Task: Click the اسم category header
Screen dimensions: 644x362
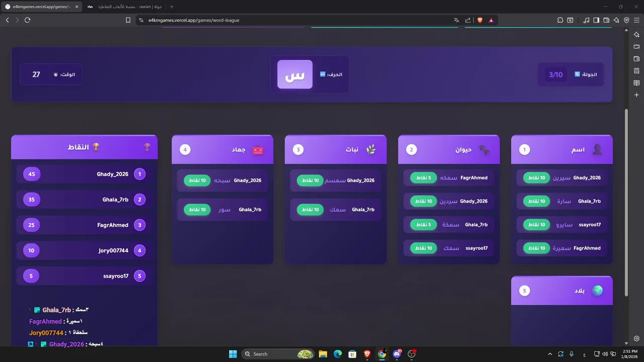Action: tap(562, 149)
